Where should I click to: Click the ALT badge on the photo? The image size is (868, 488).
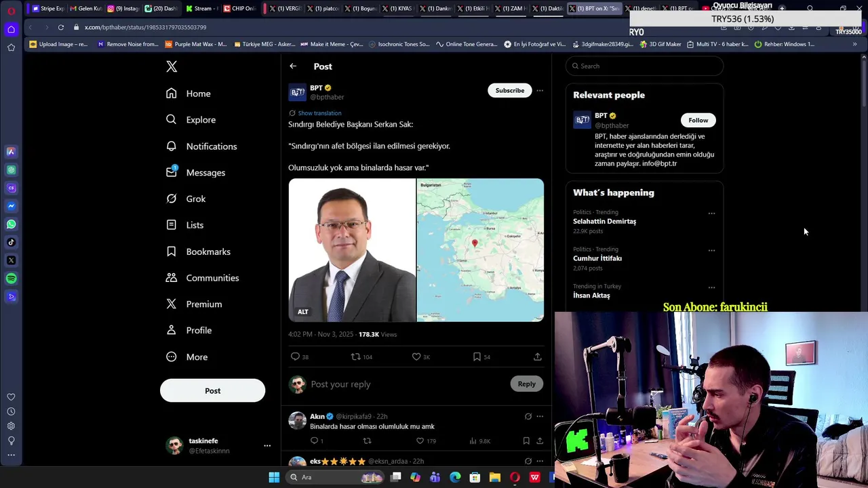click(303, 312)
